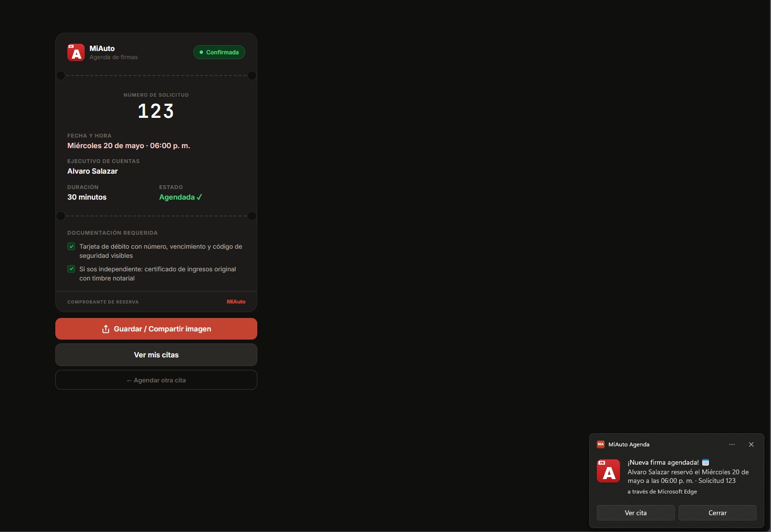This screenshot has width=771, height=532.
Task: Click the 30 minutos duration value
Action: (x=87, y=197)
